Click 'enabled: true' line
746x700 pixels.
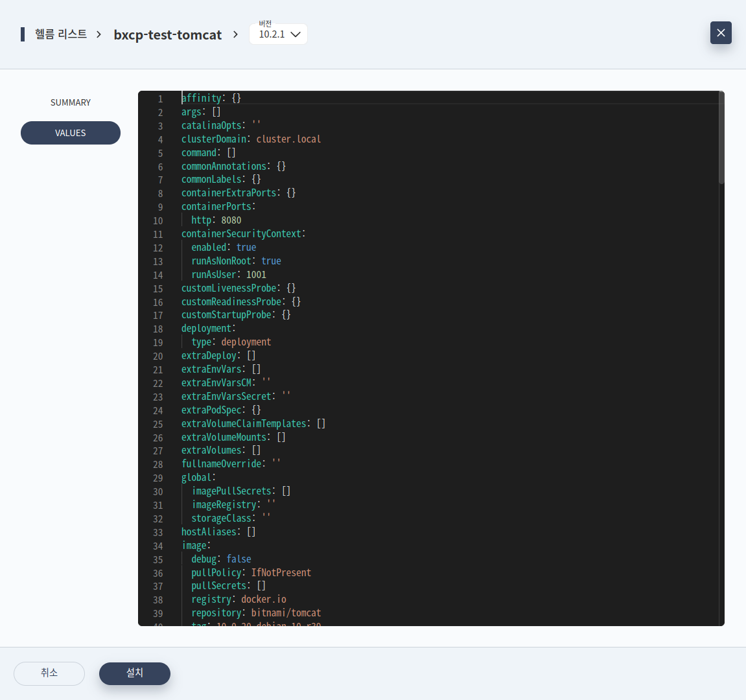pyautogui.click(x=224, y=248)
